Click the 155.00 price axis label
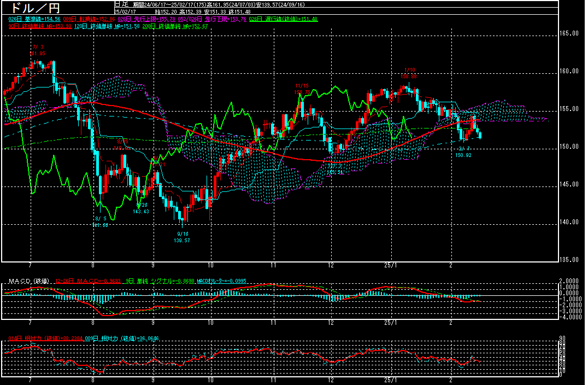 click(x=569, y=109)
